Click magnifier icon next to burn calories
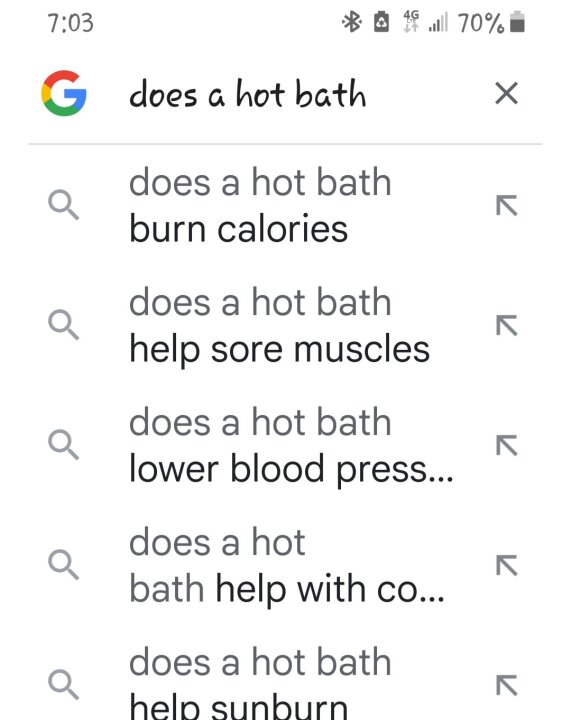Image resolution: width=571 pixels, height=720 pixels. pyautogui.click(x=64, y=205)
